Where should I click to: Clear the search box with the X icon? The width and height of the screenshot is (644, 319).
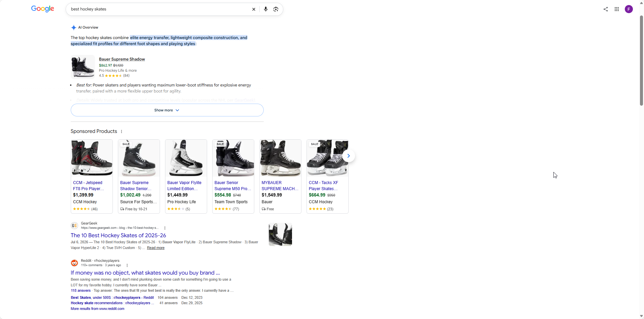[254, 9]
